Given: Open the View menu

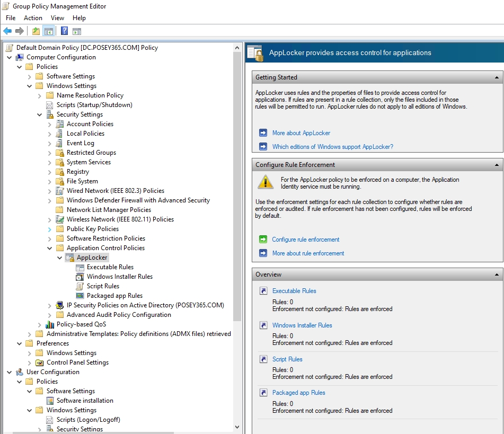Looking at the screenshot, I should pos(57,17).
